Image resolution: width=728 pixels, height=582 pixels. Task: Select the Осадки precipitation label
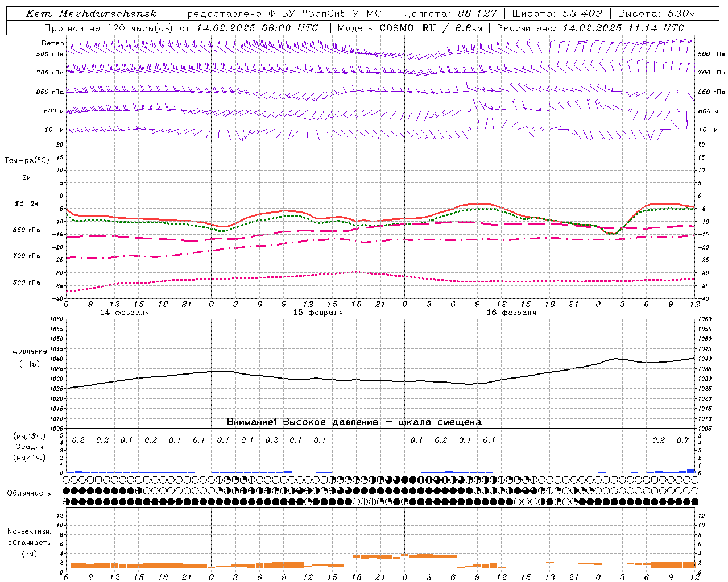tap(30, 447)
